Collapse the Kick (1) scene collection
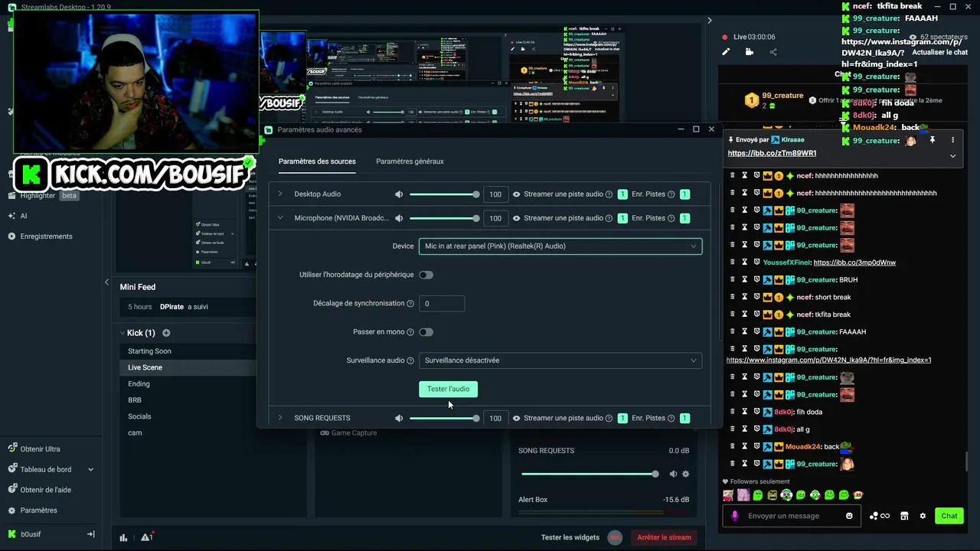The width and height of the screenshot is (980, 551). [x=122, y=333]
